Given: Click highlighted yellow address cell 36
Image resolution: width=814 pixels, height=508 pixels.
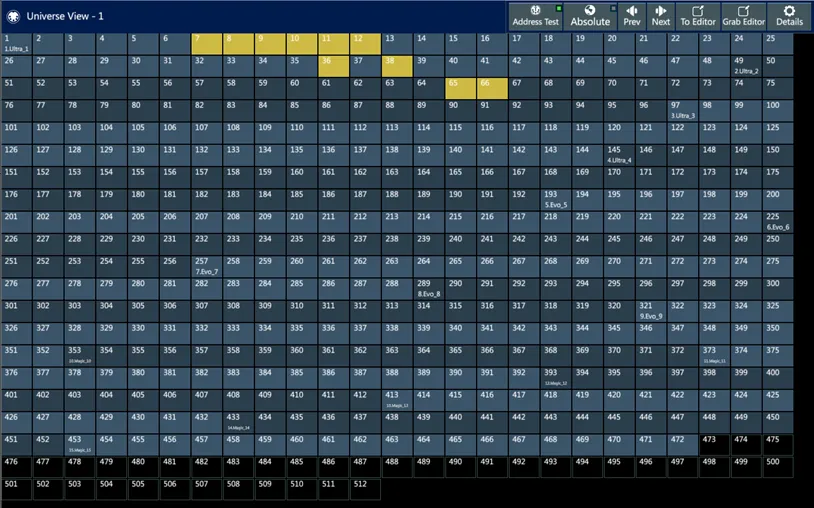Looking at the screenshot, I should click(333, 66).
